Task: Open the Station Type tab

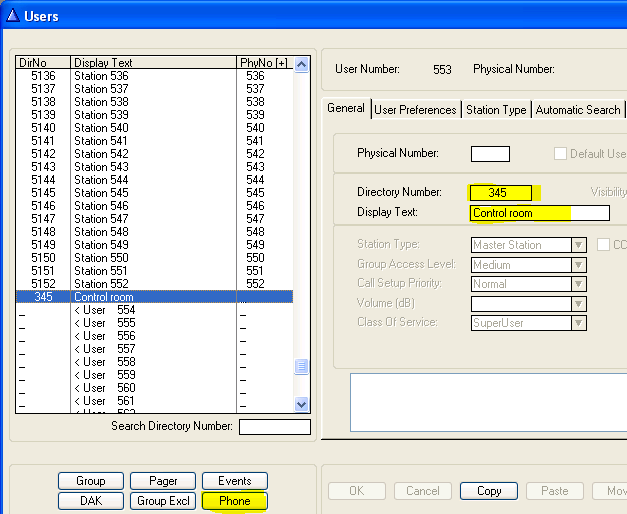Action: click(496, 110)
